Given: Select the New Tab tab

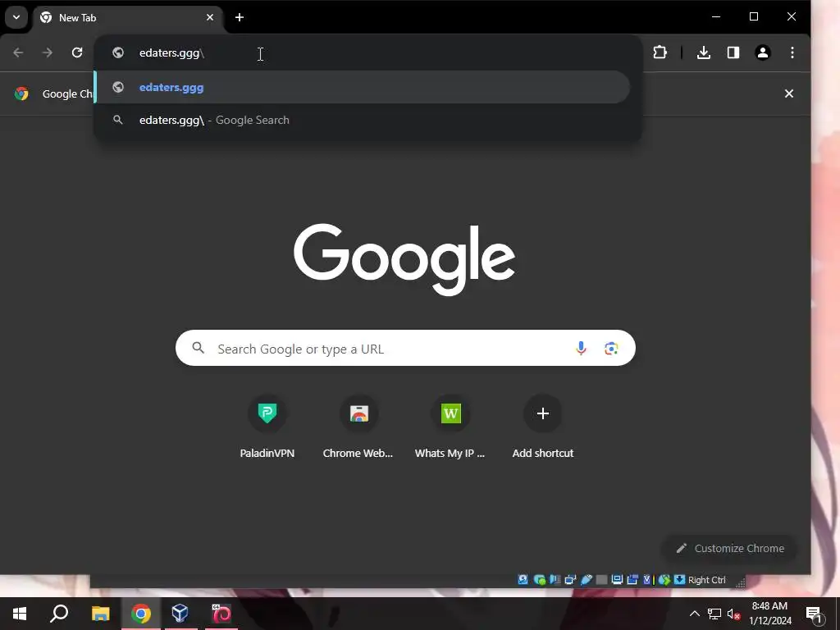Looking at the screenshot, I should (x=129, y=18).
